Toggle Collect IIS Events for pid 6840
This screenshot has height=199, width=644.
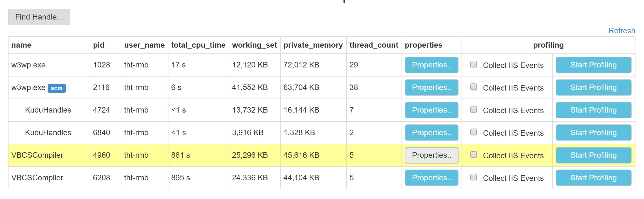coord(474,132)
